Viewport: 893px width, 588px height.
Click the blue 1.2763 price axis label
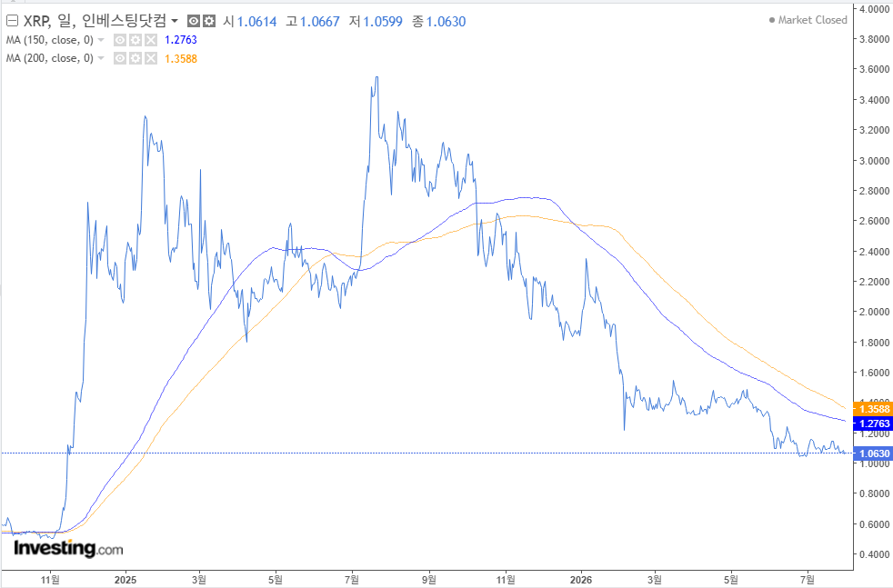(872, 424)
